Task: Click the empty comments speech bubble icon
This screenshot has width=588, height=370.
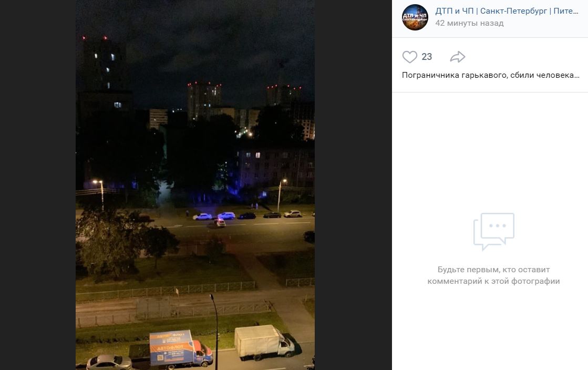Action: click(x=493, y=231)
